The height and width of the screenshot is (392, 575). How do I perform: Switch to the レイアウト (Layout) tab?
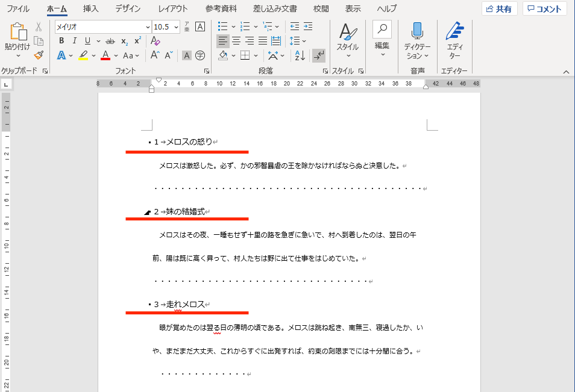point(173,8)
